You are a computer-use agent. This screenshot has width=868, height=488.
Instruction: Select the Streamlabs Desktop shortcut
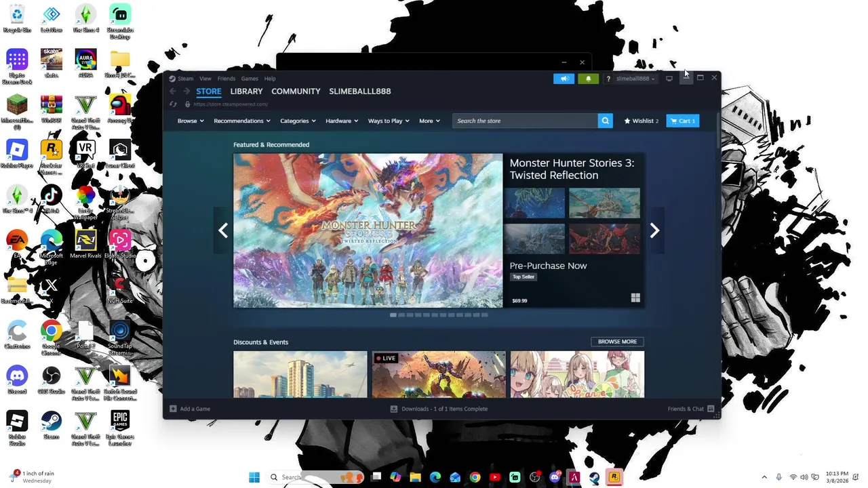[x=120, y=22]
